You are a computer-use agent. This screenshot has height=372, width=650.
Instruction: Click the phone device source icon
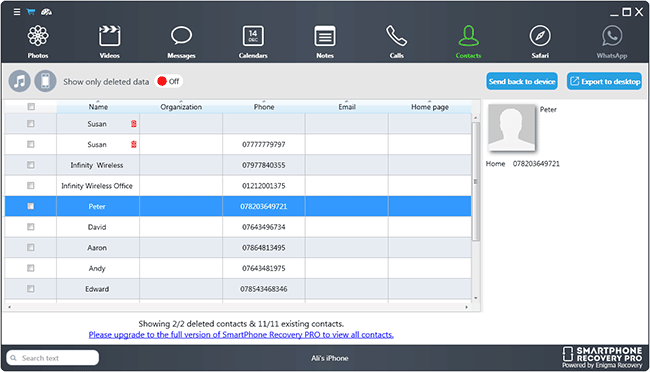[45, 81]
